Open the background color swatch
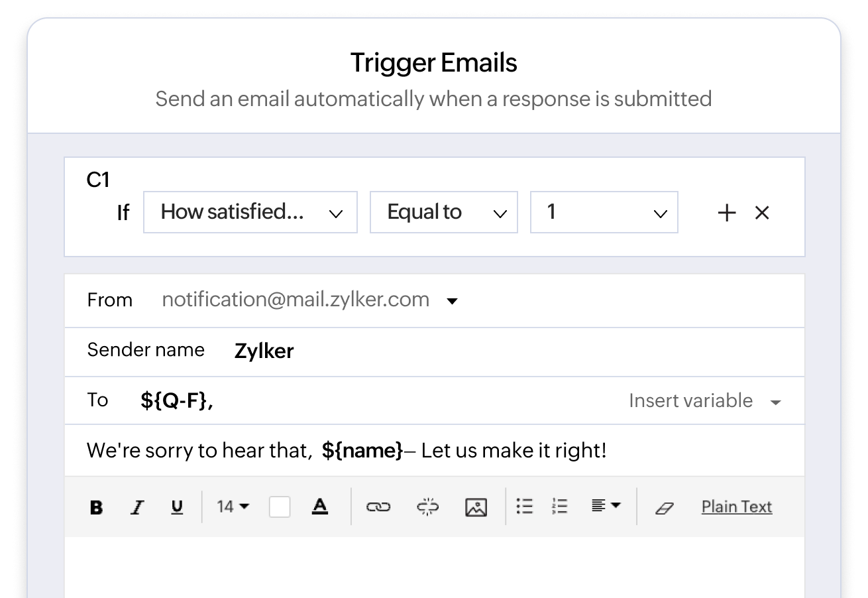Screen dimensions: 868x598 point(280,507)
